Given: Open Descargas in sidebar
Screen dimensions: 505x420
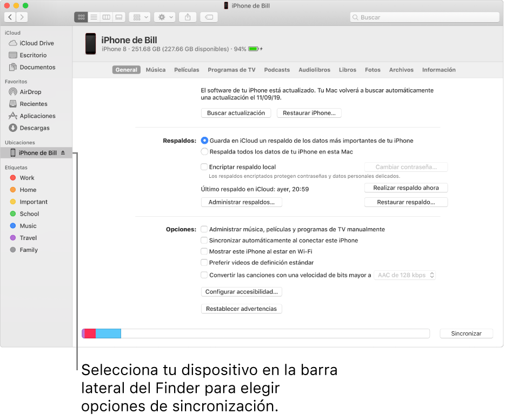Looking at the screenshot, I should [x=29, y=128].
